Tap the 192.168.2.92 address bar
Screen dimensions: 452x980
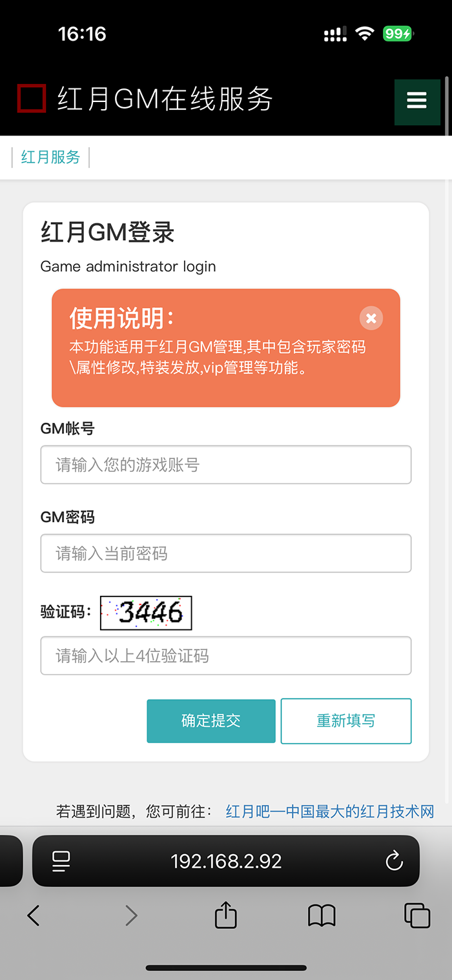tap(226, 861)
